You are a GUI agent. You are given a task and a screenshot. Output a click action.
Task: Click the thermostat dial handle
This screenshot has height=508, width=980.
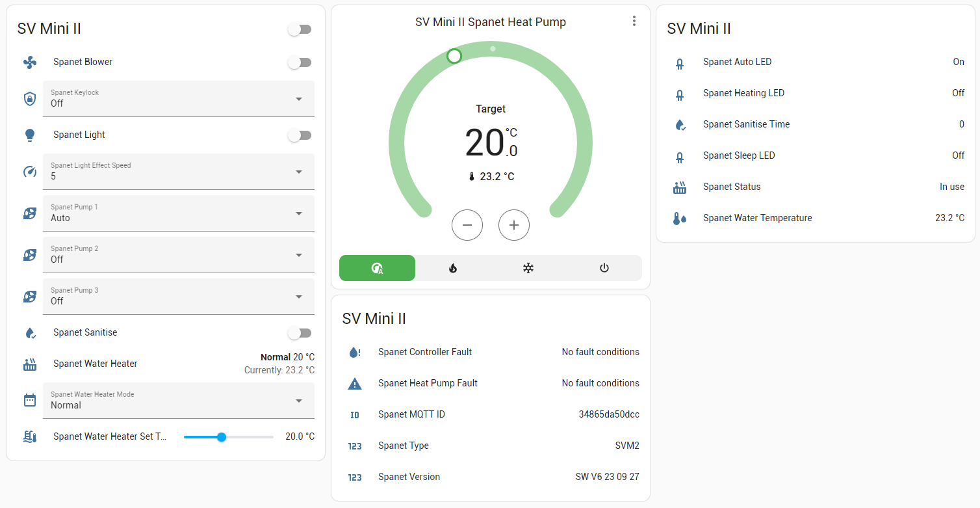tap(454, 56)
